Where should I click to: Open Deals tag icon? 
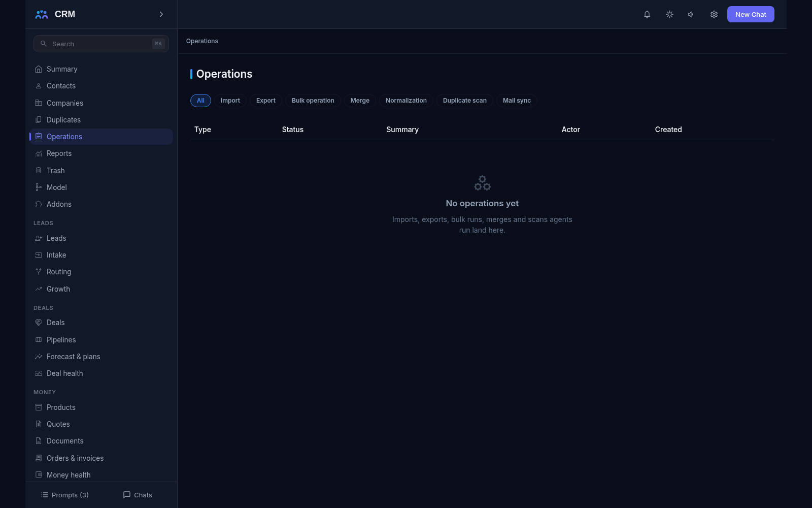(x=39, y=323)
